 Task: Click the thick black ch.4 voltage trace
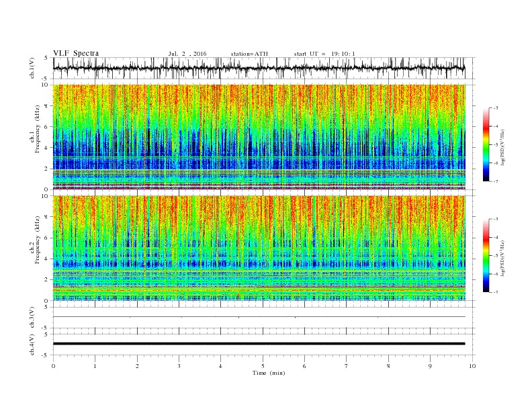[259, 344]
